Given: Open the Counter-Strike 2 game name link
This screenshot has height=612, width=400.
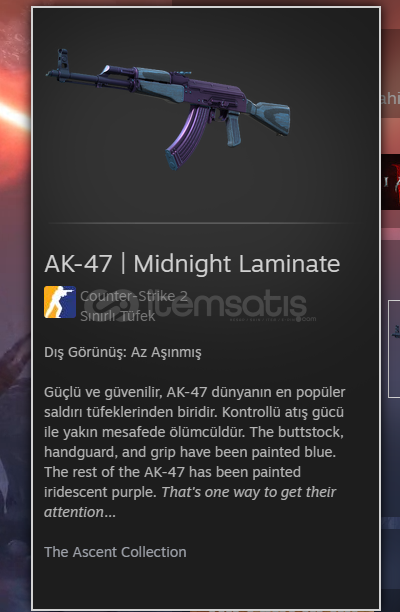Looking at the screenshot, I should (133, 296).
